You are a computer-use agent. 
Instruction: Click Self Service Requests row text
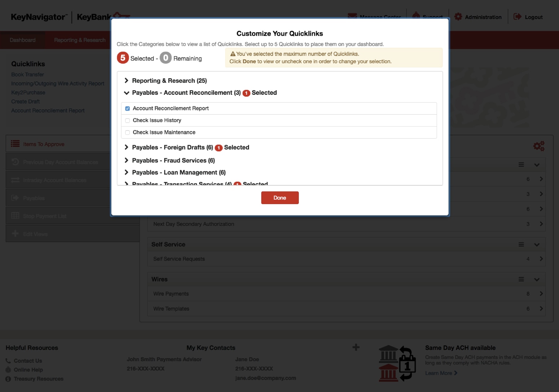(179, 259)
